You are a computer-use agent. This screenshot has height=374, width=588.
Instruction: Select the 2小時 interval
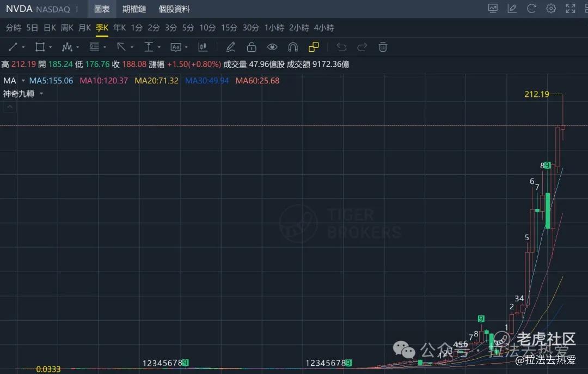[x=299, y=28]
